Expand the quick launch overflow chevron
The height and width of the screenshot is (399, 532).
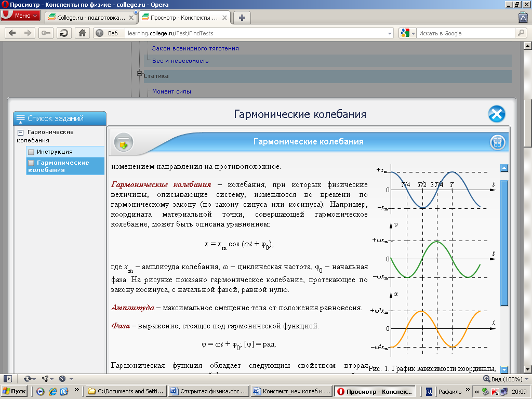point(77,390)
